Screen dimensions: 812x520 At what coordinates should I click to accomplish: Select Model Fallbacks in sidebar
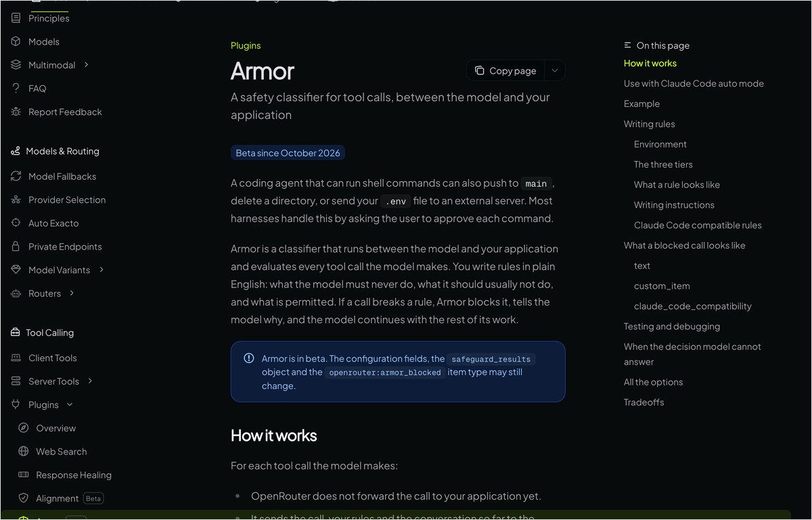(x=62, y=176)
